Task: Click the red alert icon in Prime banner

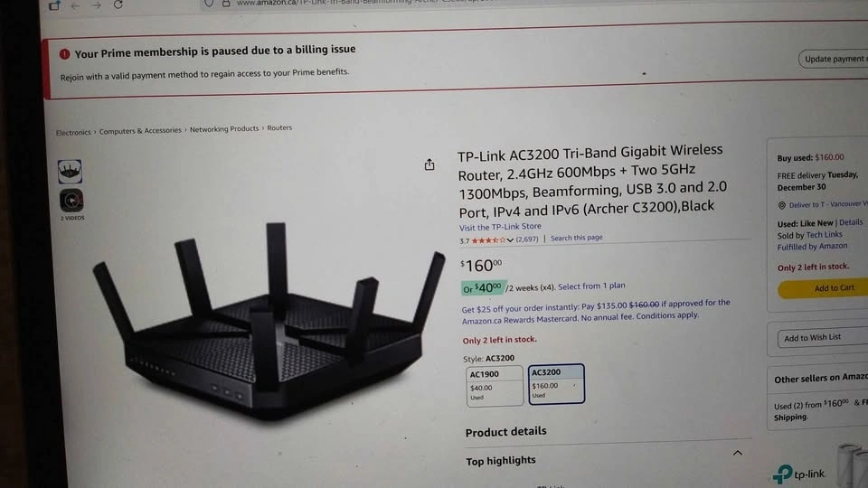Action: tap(65, 54)
